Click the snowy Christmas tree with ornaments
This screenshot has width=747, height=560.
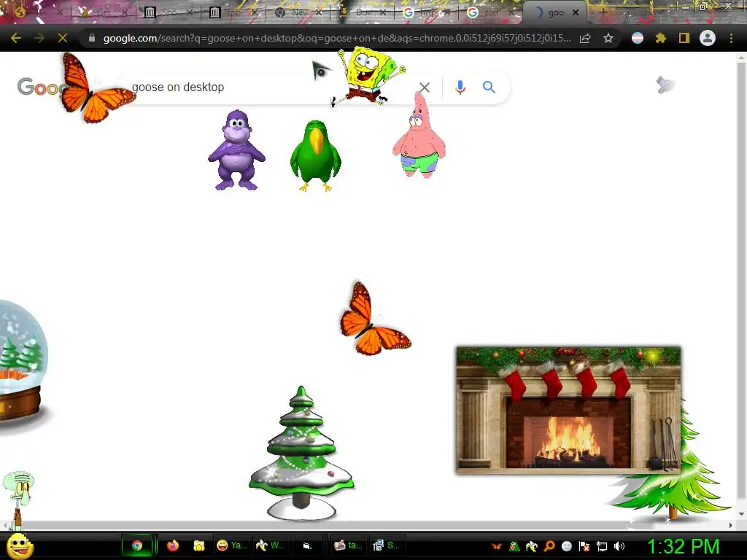301,452
